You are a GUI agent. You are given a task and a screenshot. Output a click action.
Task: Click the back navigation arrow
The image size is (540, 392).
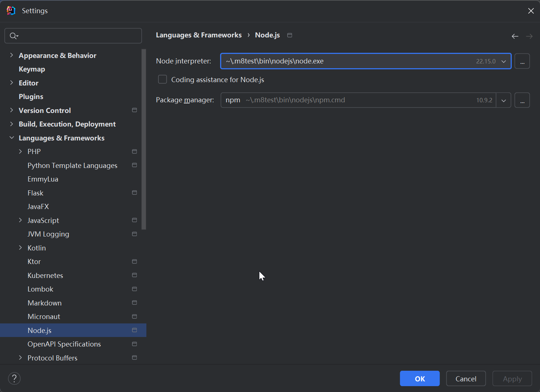coord(515,36)
